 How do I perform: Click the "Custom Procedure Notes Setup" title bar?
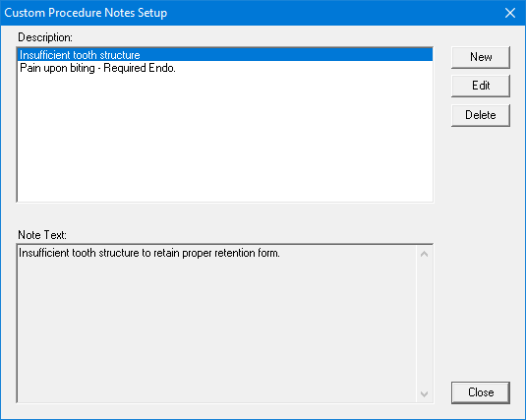tap(252, 13)
